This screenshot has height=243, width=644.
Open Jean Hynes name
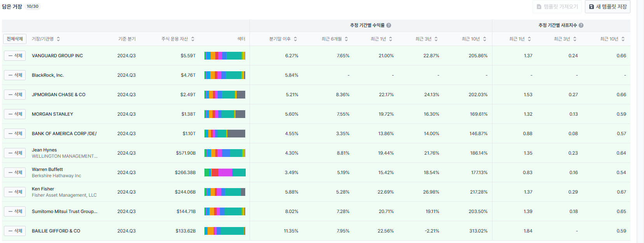click(x=44, y=150)
